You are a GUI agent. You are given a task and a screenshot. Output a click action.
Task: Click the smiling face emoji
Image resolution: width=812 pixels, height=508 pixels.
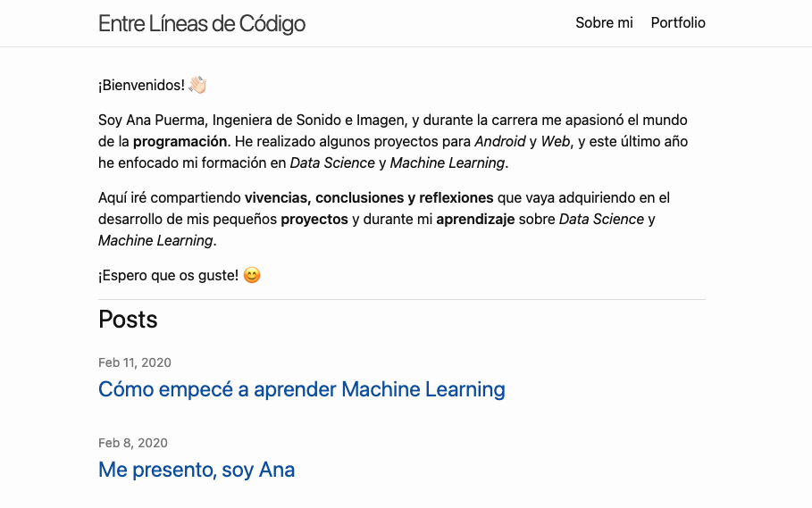pos(252,275)
